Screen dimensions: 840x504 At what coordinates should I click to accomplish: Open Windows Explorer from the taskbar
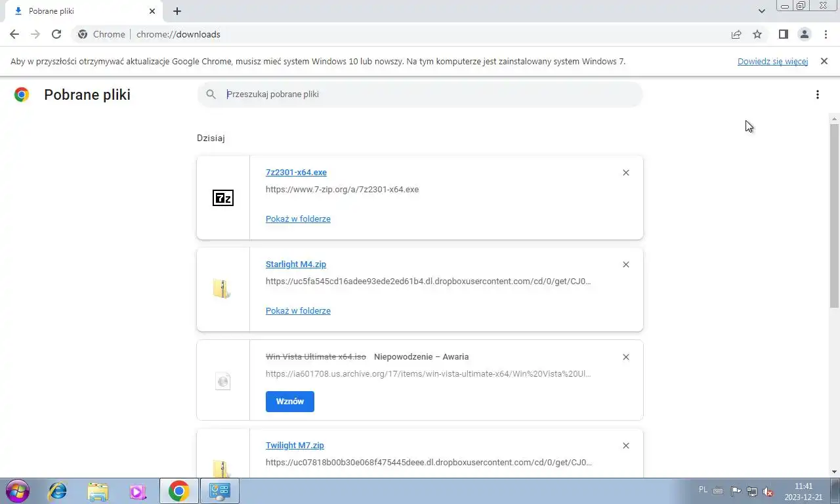coord(98,491)
